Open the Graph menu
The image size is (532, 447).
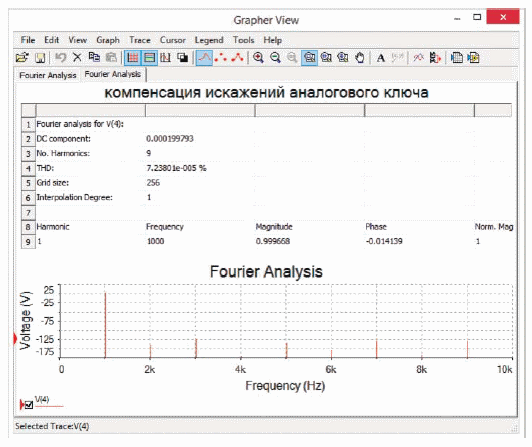point(108,40)
